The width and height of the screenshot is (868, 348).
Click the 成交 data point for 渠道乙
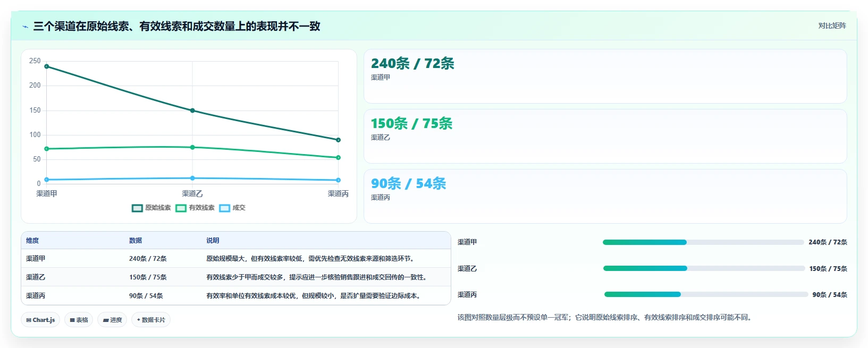coord(192,178)
